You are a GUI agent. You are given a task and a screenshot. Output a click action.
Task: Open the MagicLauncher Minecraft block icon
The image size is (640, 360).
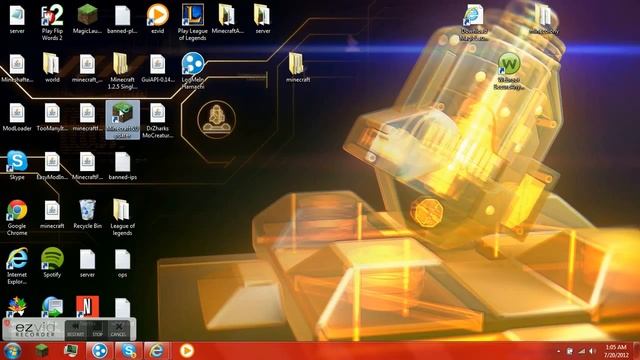click(87, 19)
